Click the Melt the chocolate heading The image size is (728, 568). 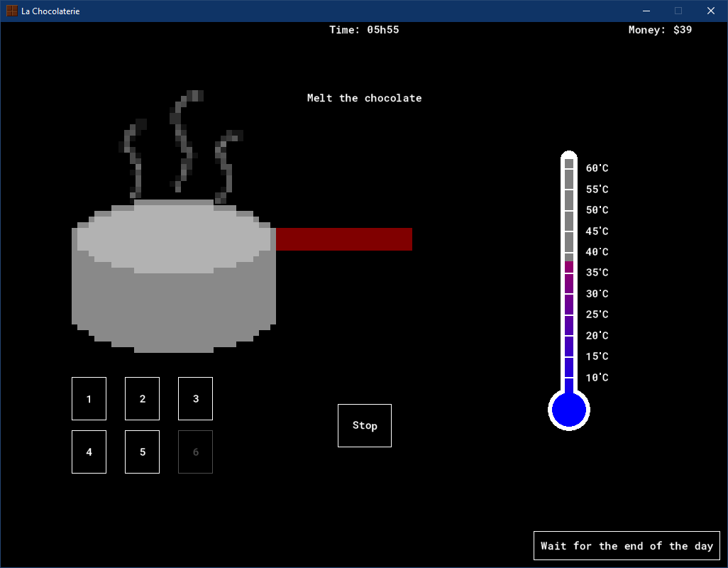(x=365, y=98)
